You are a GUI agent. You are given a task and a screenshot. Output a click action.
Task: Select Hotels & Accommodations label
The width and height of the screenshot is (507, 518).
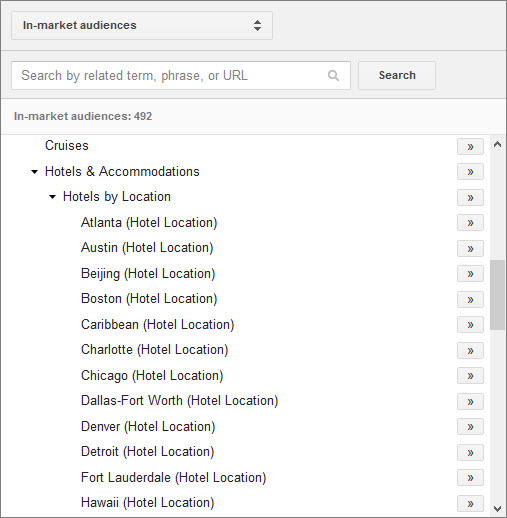122,172
